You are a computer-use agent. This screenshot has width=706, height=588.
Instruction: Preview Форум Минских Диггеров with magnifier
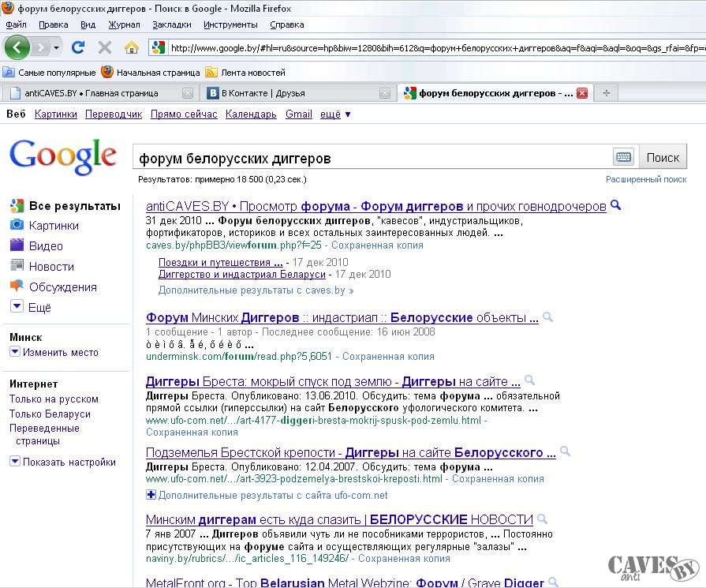548,316
